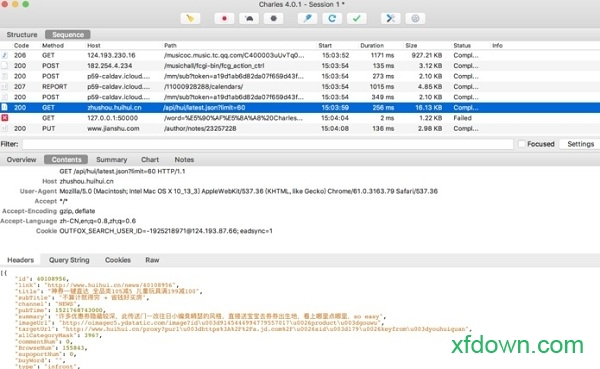600x369 pixels.
Task: Click the row icon for www.jianshu.com request
Action: pyautogui.click(x=5, y=129)
